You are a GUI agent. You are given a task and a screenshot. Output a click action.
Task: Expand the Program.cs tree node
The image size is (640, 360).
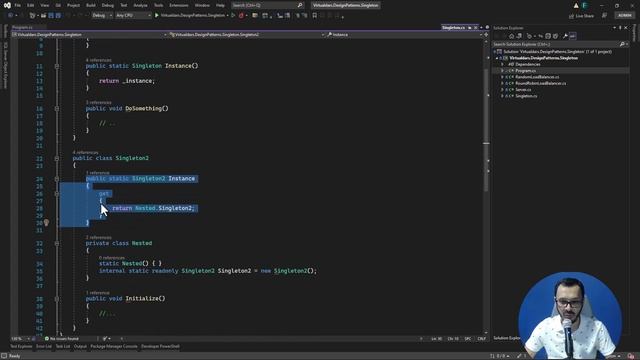coord(502,71)
